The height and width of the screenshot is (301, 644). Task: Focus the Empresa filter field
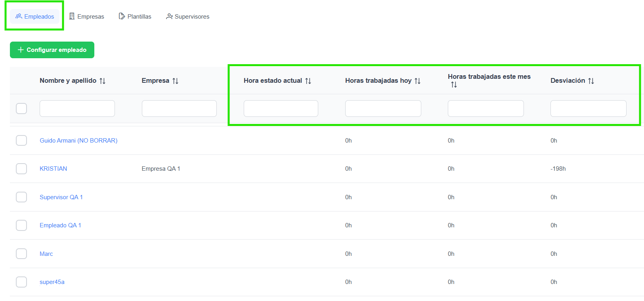click(179, 109)
